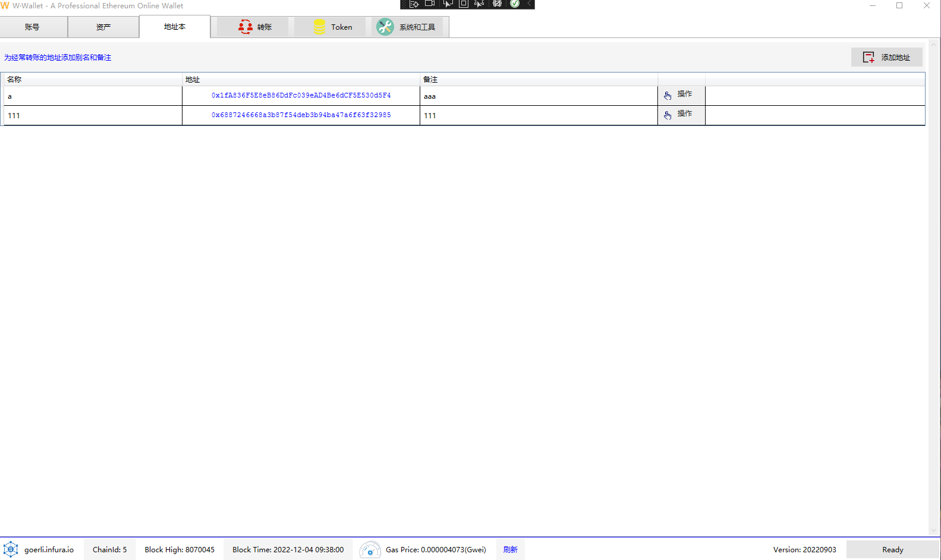Click scrollbar down arrow
The height and width of the screenshot is (560, 941).
(933, 530)
